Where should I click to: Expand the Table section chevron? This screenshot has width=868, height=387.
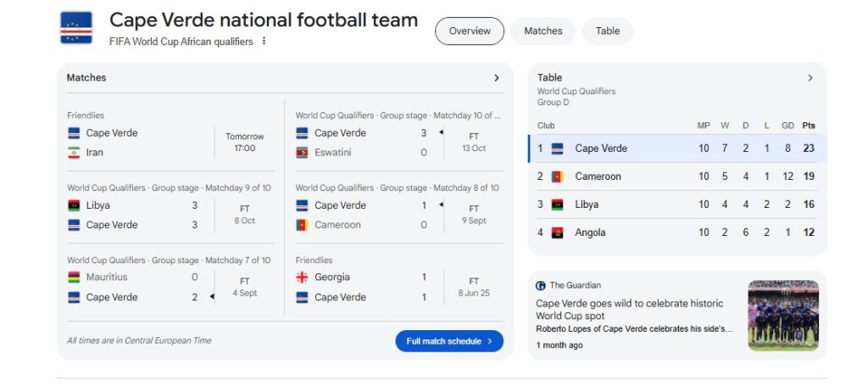point(810,78)
